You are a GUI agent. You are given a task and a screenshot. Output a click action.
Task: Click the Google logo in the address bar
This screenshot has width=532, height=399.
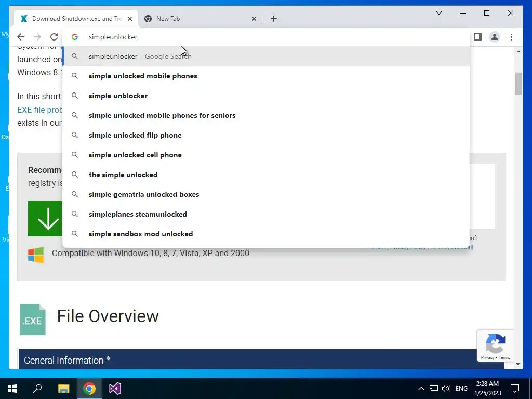click(x=75, y=37)
